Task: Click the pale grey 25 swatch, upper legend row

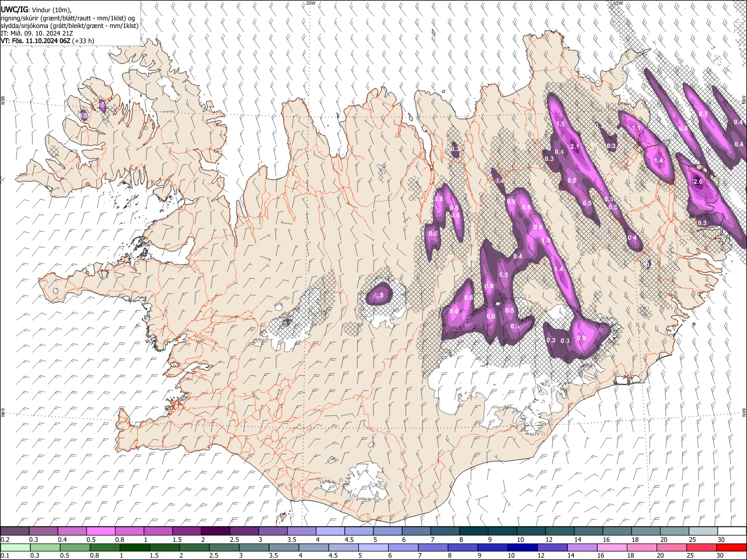Action: tap(703, 531)
